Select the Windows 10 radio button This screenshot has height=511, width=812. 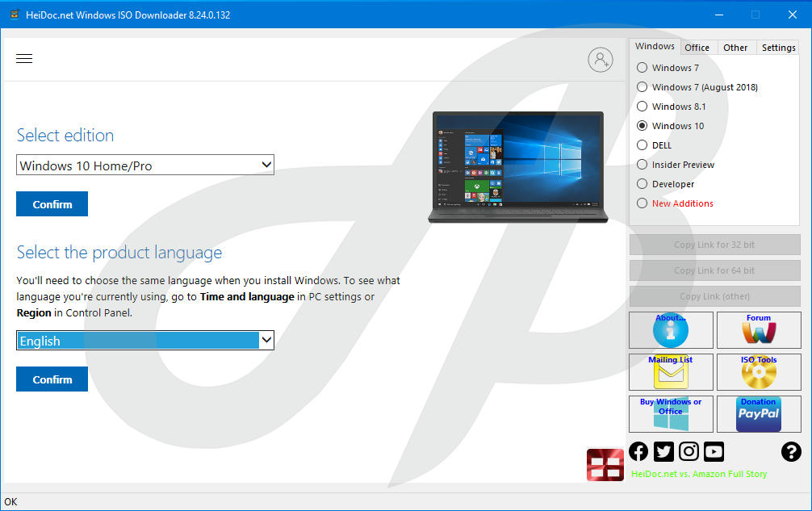[x=642, y=126]
